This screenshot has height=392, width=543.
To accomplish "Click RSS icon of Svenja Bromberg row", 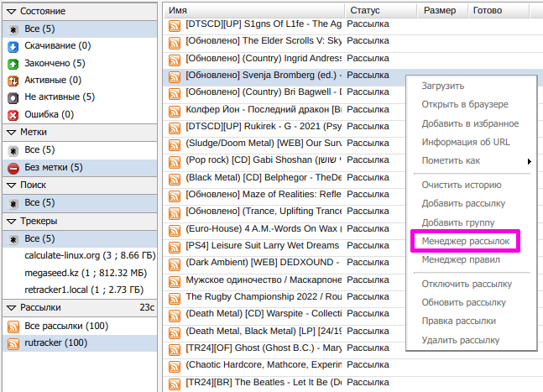I will [175, 77].
